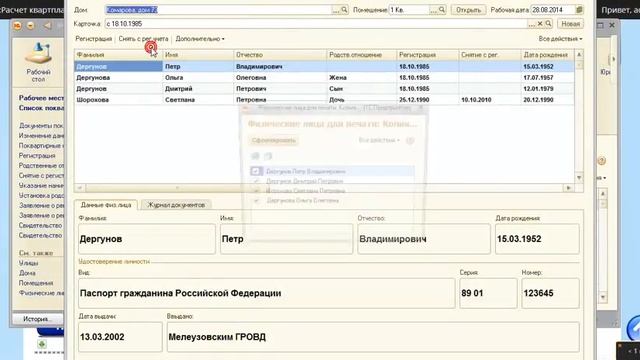Click the Карточка input field

coord(316,24)
